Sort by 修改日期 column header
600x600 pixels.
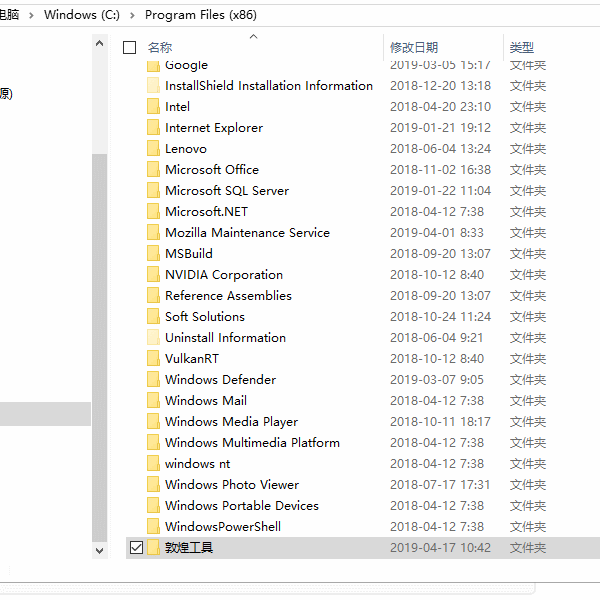[x=414, y=48]
